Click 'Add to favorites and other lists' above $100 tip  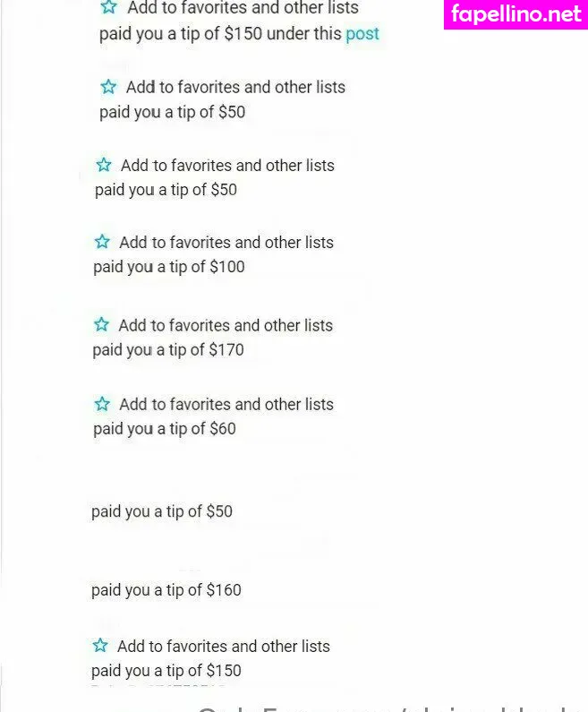(226, 243)
